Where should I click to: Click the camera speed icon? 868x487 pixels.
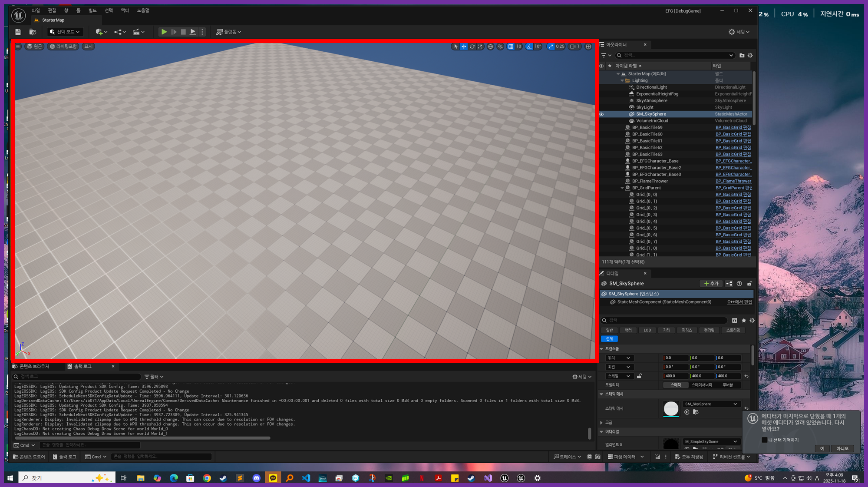tap(574, 46)
